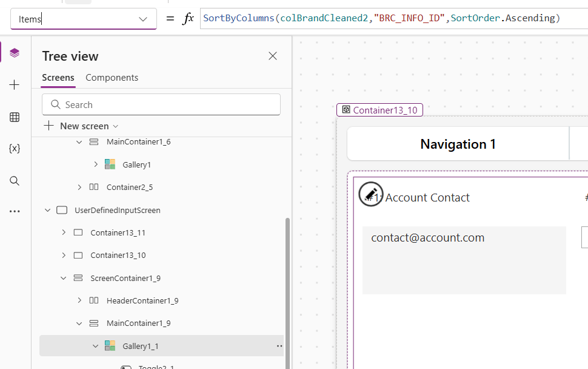Open the Gallery1_1 more options ellipsis
Viewport: 588px width, 369px height.
coord(279,346)
